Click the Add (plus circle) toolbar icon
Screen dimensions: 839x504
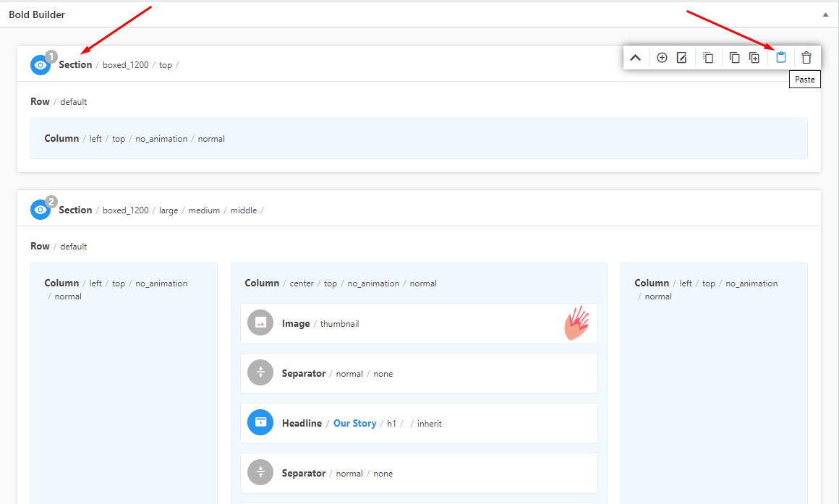coord(662,58)
